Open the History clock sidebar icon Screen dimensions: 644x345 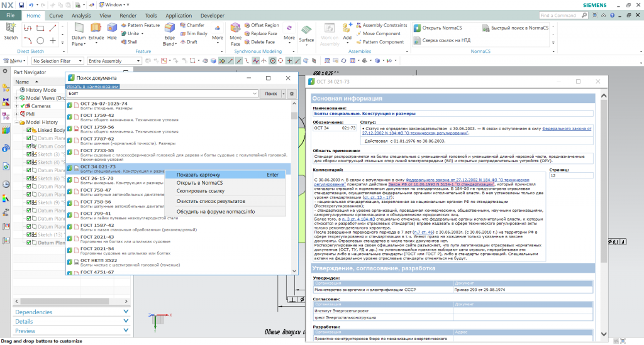pyautogui.click(x=6, y=184)
